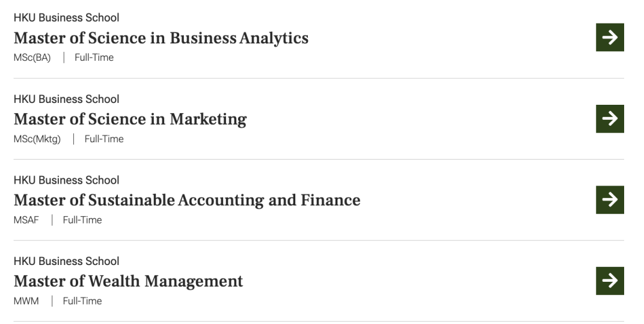Viewport: 644px width, 324px height.
Task: Click HKU Business School above Wealth Management
Action: pyautogui.click(x=66, y=261)
